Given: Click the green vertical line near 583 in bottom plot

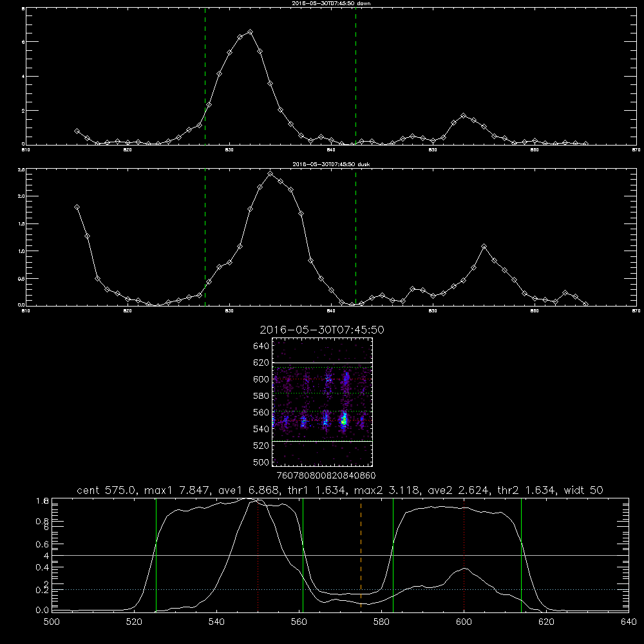Looking at the screenshot, I should pos(393,554).
